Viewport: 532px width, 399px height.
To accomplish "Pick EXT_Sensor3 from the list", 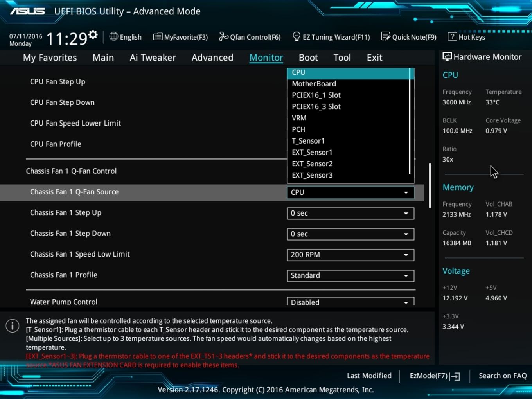I will click(x=348, y=175).
